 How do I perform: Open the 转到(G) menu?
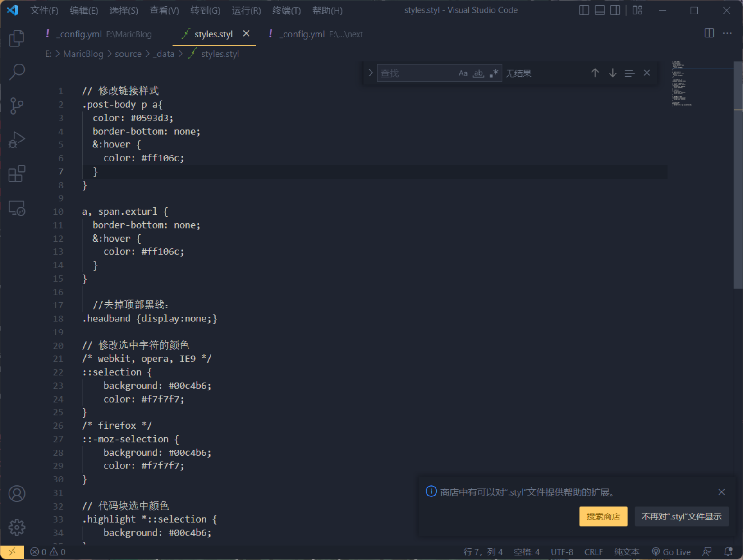(205, 10)
